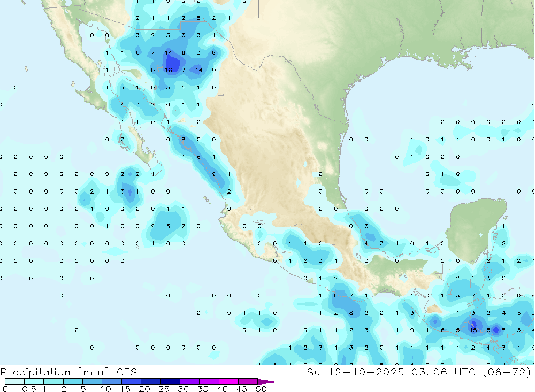Screen dimensions: 535x392
Task: Click the "40" legend label
Action: click(x=222, y=389)
